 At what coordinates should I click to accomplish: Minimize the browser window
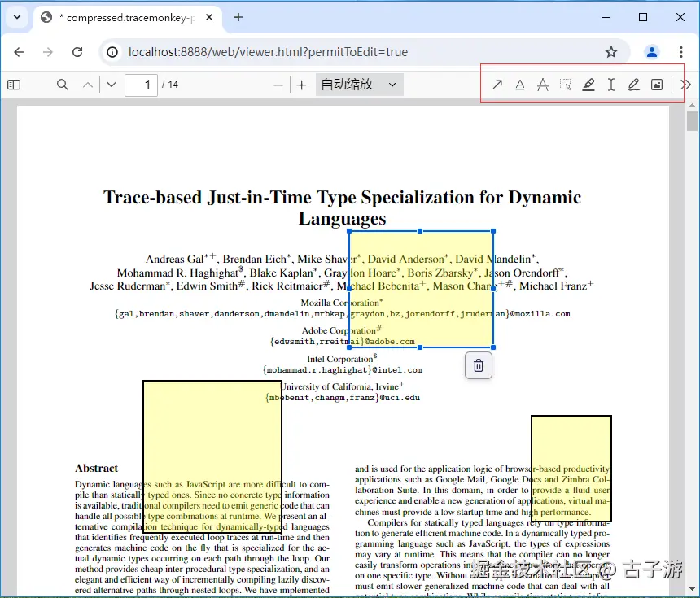tap(606, 17)
